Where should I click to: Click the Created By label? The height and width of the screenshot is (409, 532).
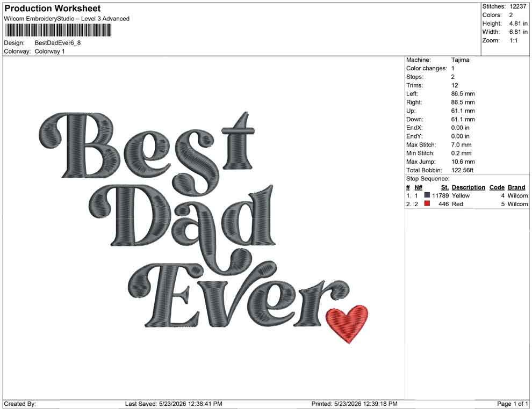click(x=20, y=404)
